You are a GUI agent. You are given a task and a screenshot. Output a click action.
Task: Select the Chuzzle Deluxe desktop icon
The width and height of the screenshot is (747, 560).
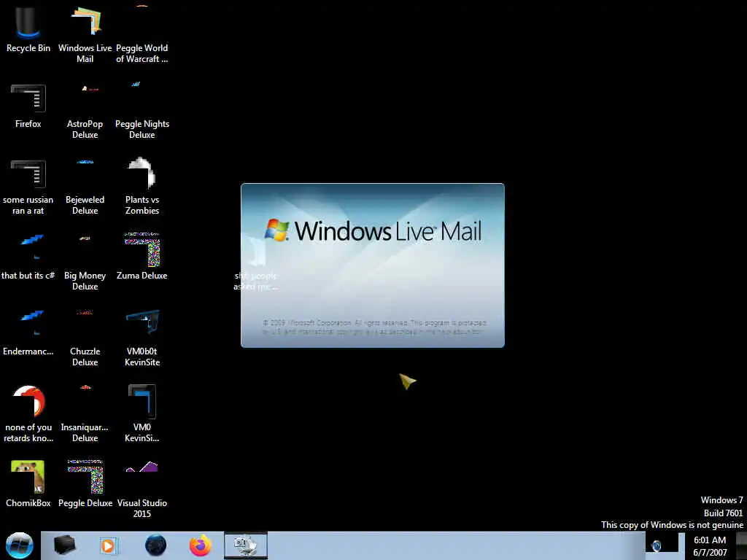point(85,337)
